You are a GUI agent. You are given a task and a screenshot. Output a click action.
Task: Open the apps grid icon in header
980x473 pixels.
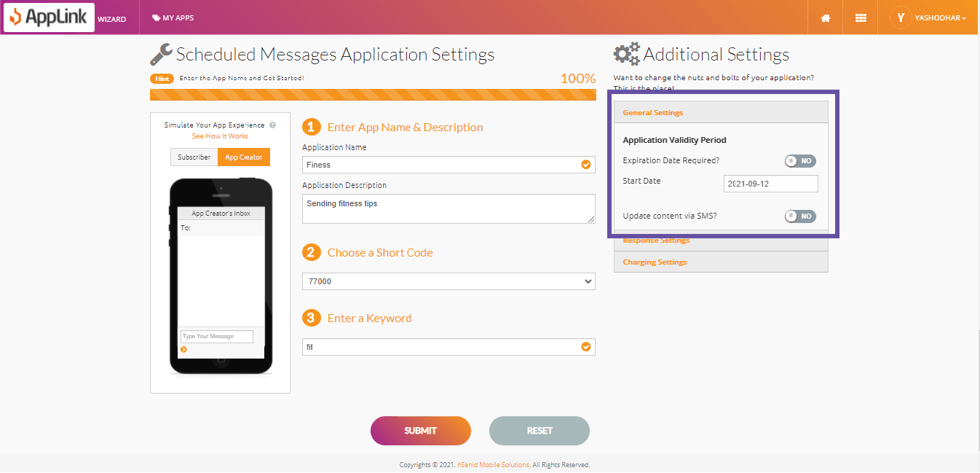click(861, 18)
